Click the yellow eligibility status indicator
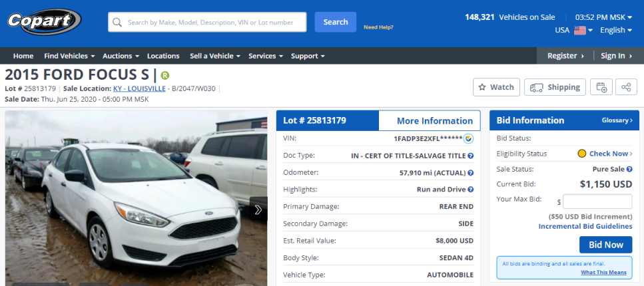Screen dimensions: 644x286 [581, 154]
